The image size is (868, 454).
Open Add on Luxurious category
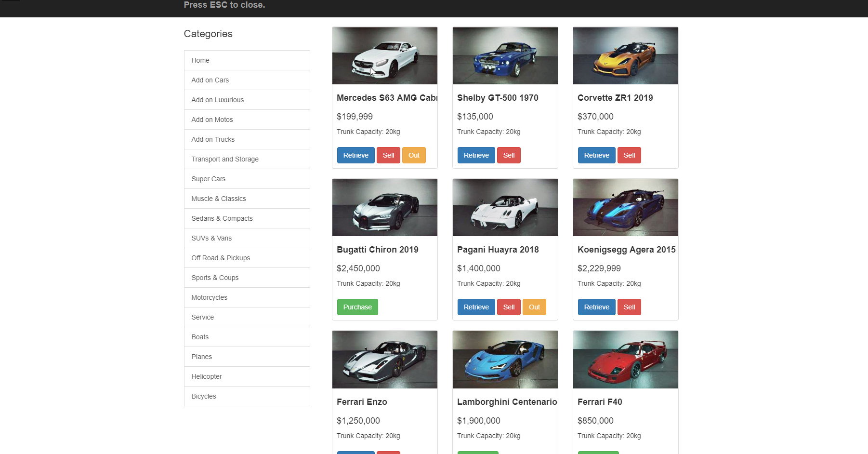point(247,100)
